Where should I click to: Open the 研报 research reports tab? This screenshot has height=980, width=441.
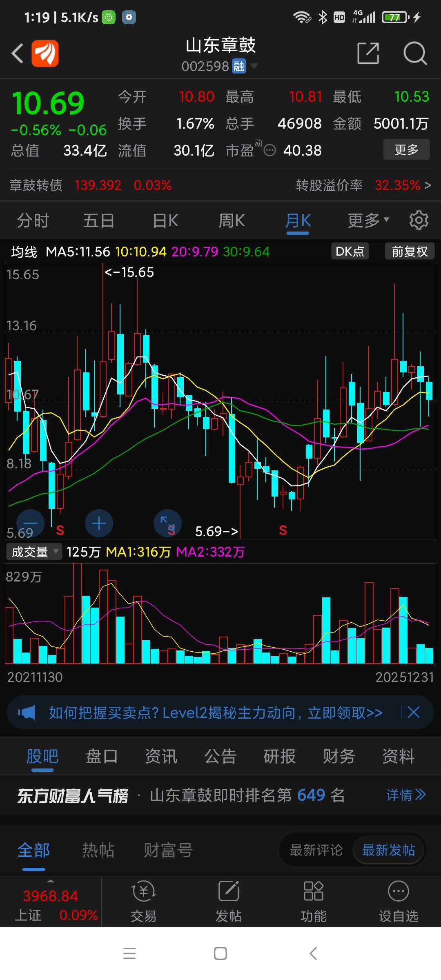(x=280, y=756)
